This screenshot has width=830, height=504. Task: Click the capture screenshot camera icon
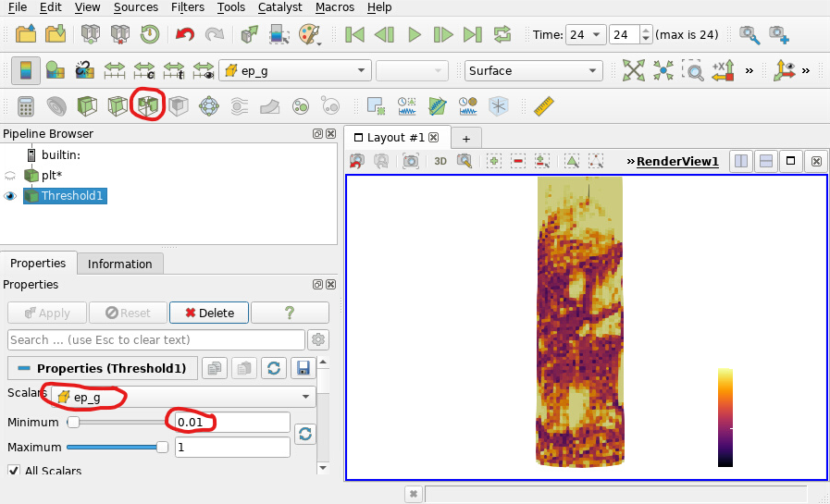coord(411,161)
